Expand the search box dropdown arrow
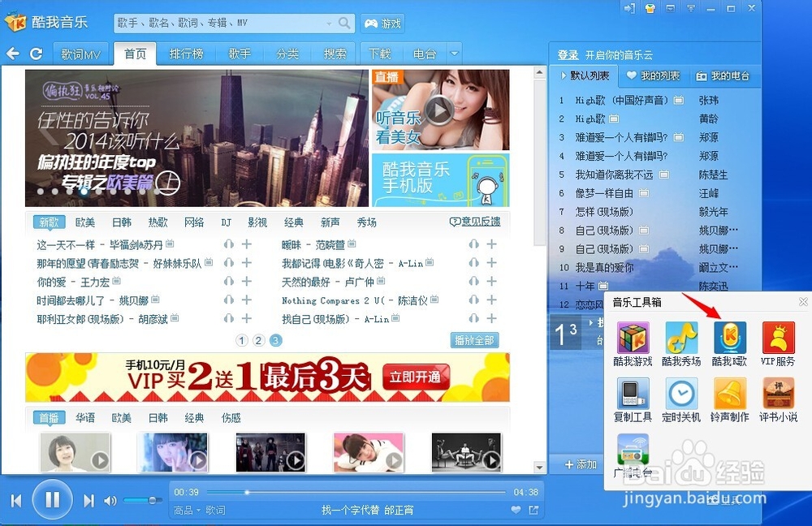The width and height of the screenshot is (812, 526). coord(328,24)
